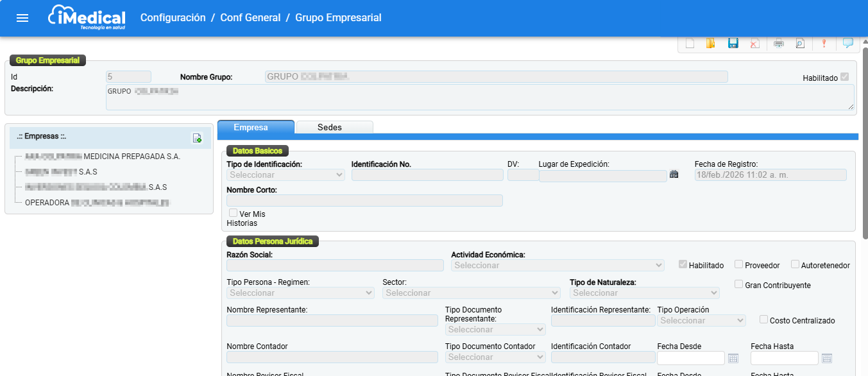Switch to the Sedes tab

point(330,127)
